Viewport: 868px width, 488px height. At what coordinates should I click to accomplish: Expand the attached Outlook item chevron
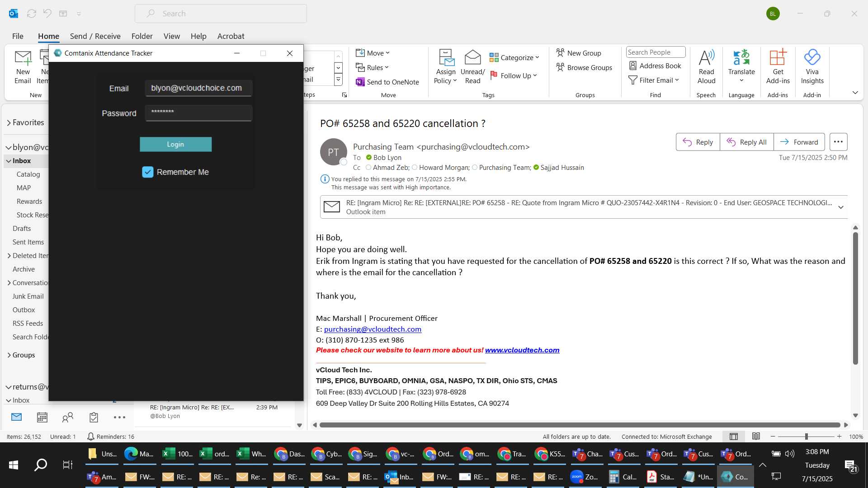coord(841,207)
